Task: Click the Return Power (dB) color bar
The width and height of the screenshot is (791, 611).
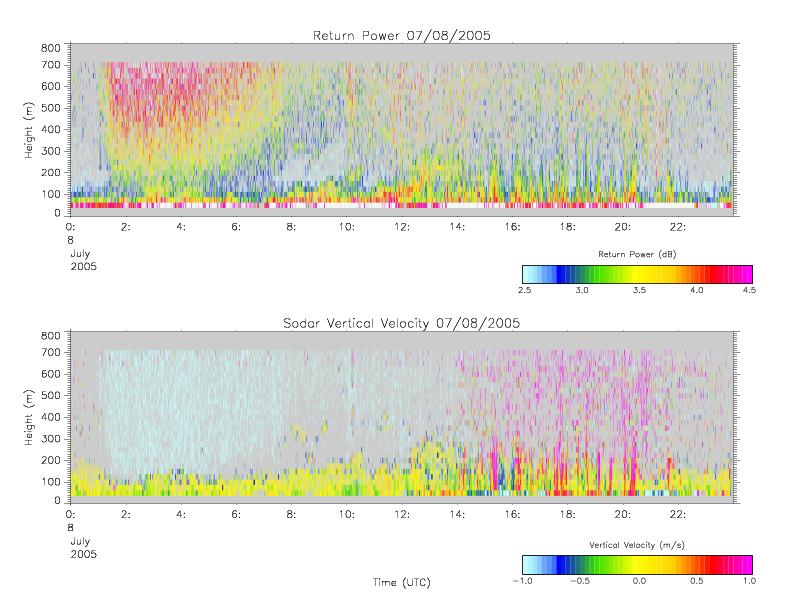Action: coord(637,274)
